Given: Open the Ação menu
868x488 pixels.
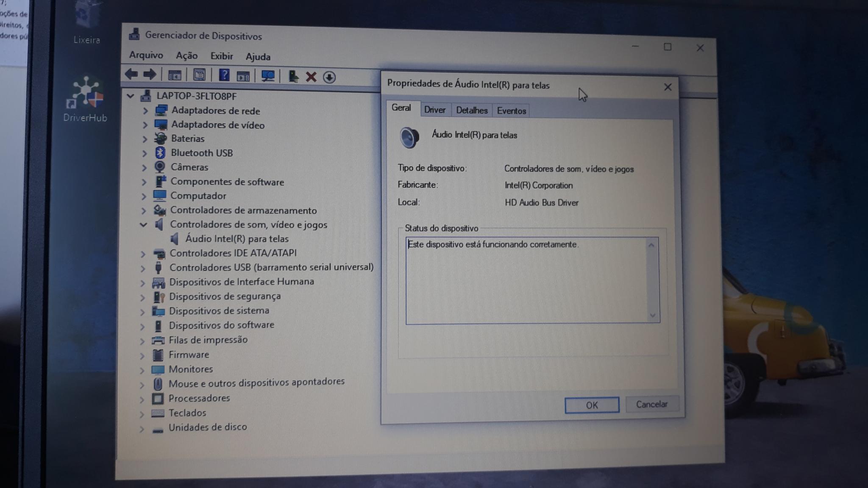Looking at the screenshot, I should (187, 55).
